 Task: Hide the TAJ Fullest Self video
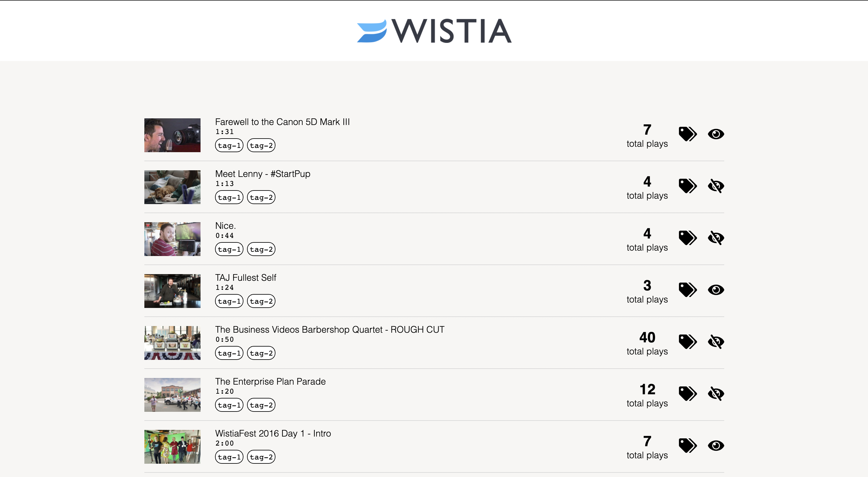pos(716,290)
